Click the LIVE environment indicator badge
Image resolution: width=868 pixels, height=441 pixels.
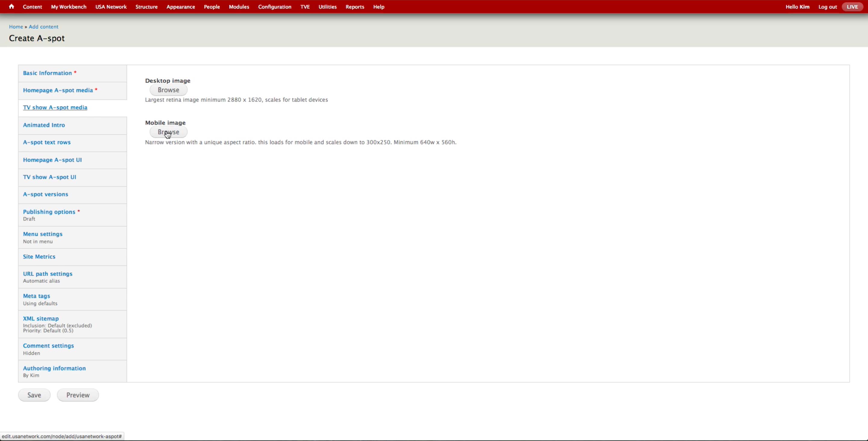[x=852, y=7]
